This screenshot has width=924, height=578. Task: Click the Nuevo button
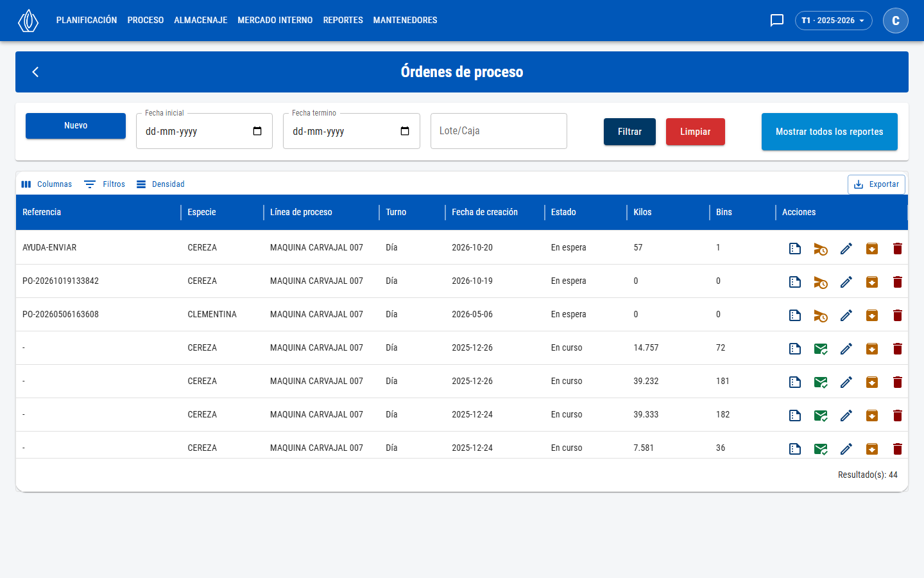point(76,126)
